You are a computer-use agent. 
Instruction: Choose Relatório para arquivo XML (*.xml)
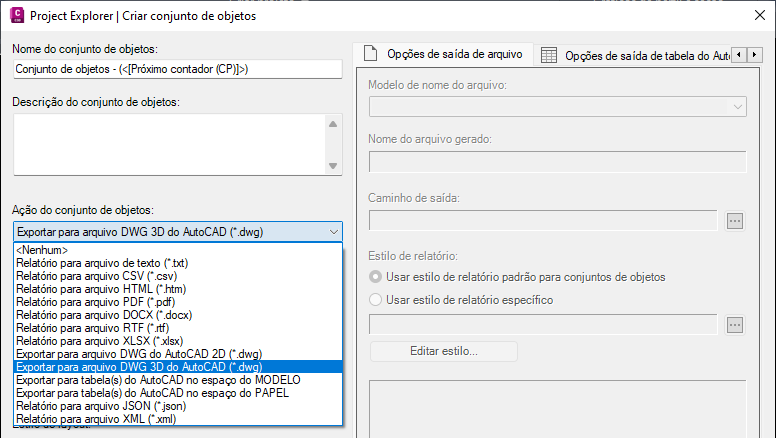point(178,419)
